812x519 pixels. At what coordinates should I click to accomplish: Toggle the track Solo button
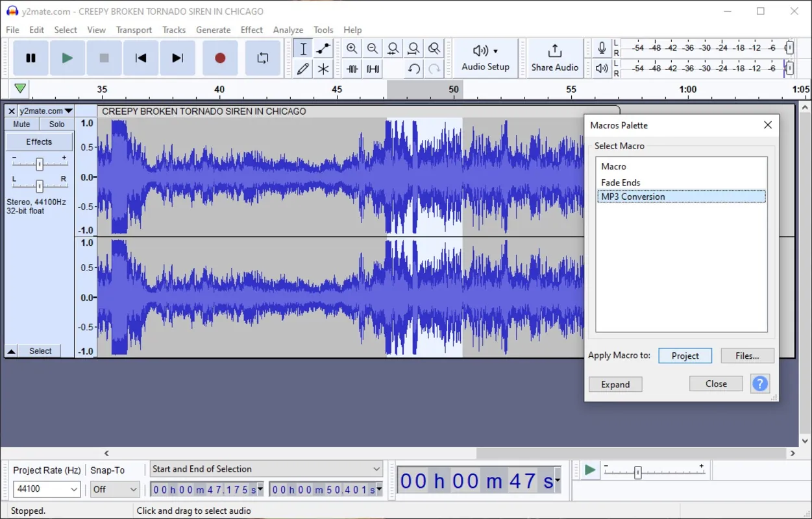[56, 124]
